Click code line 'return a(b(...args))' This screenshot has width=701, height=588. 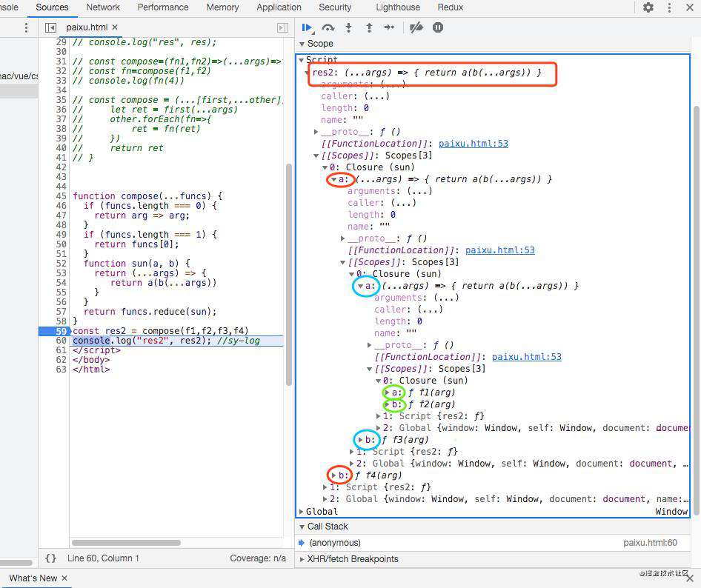point(164,283)
